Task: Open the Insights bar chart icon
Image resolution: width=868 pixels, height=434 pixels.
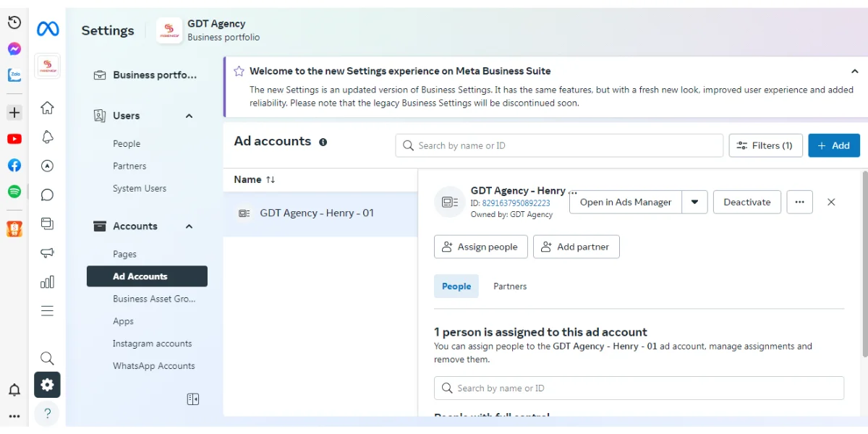Action: pyautogui.click(x=47, y=281)
